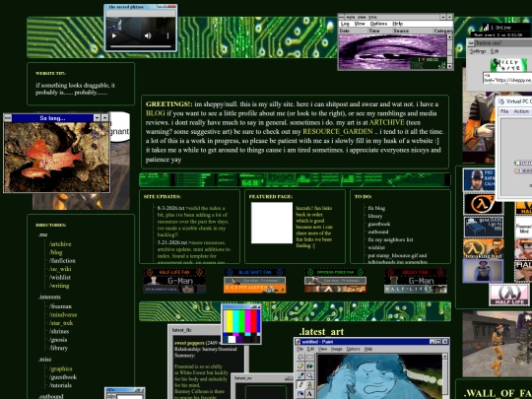532x399 pixels.
Task: Open Options menu in eye see you window
Action: [x=378, y=24]
